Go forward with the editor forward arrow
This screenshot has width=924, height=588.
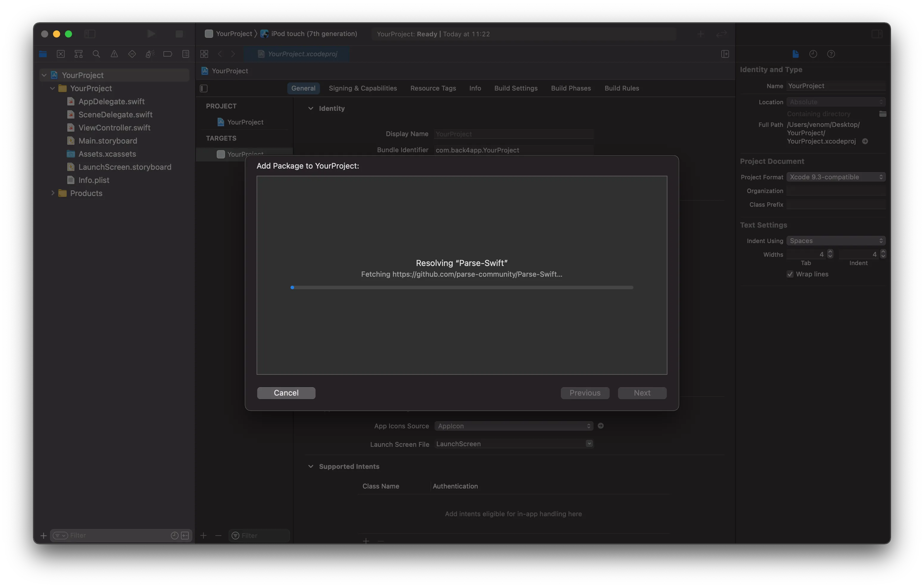click(233, 54)
